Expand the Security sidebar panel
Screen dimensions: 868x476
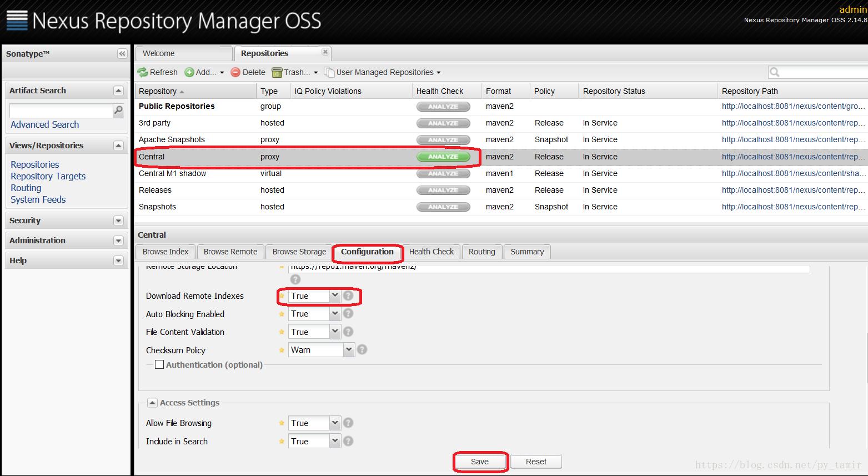pos(118,221)
